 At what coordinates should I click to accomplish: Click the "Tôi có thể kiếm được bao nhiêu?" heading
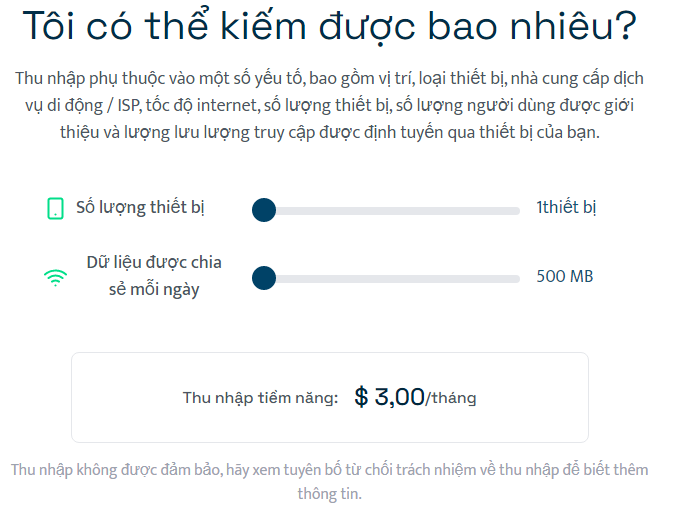(x=329, y=28)
